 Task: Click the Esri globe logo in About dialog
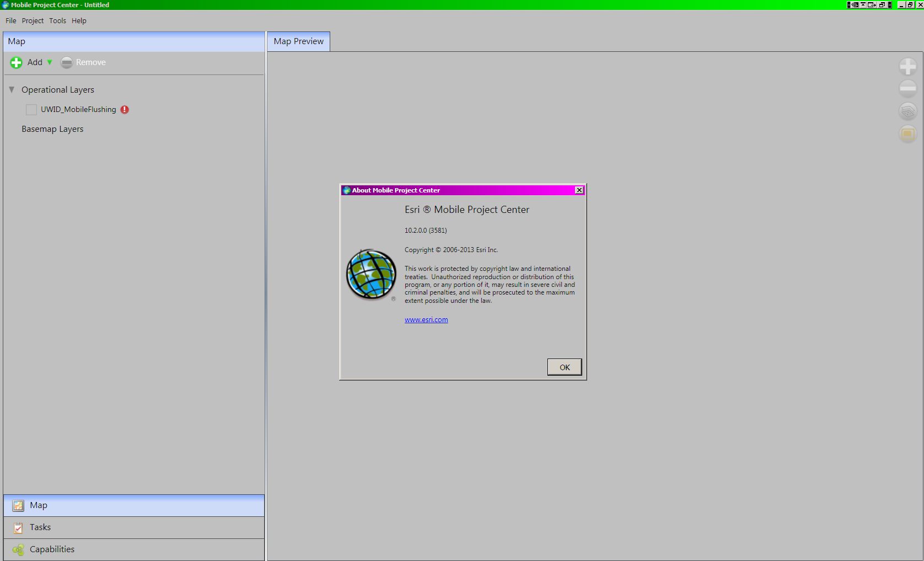click(x=371, y=274)
